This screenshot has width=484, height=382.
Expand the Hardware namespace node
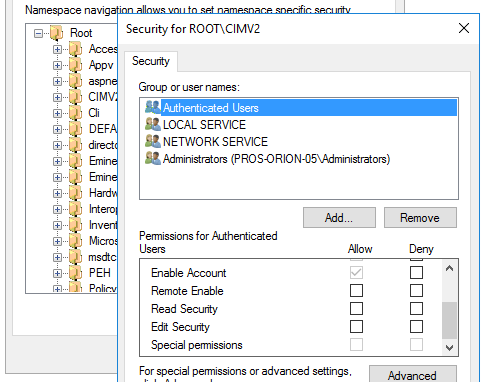point(57,193)
